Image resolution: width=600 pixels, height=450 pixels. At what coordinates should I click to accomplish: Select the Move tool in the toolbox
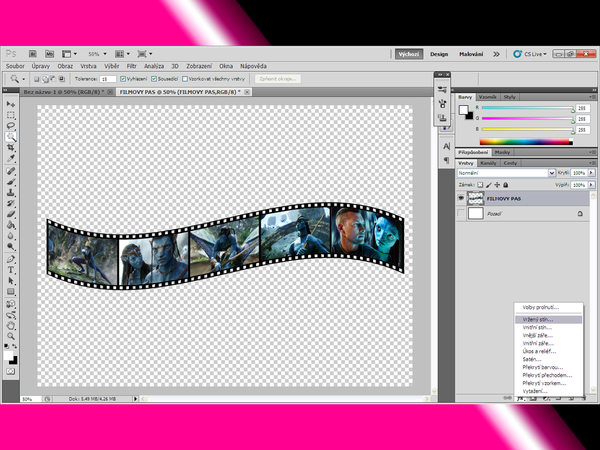(x=12, y=104)
